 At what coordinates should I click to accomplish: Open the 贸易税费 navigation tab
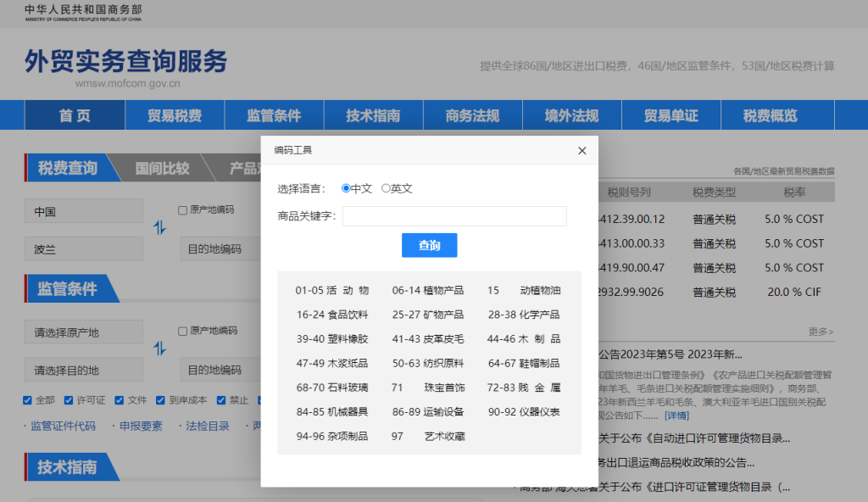pos(175,115)
